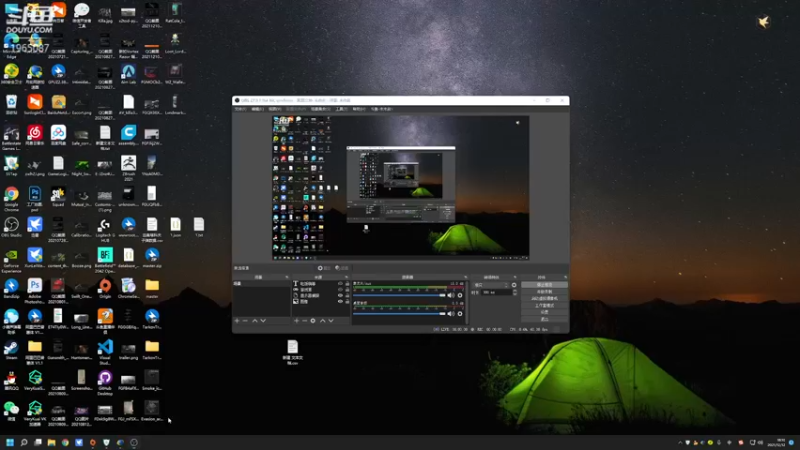Open the scene transition type dropdown

click(491, 285)
